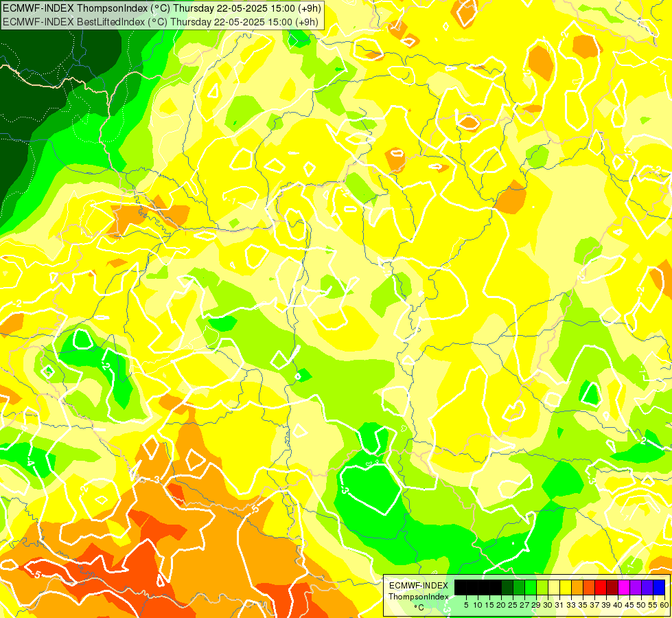This screenshot has height=618, width=672.
Task: Pick the dark orange 35–37 legend swatch
Action: [x=589, y=587]
